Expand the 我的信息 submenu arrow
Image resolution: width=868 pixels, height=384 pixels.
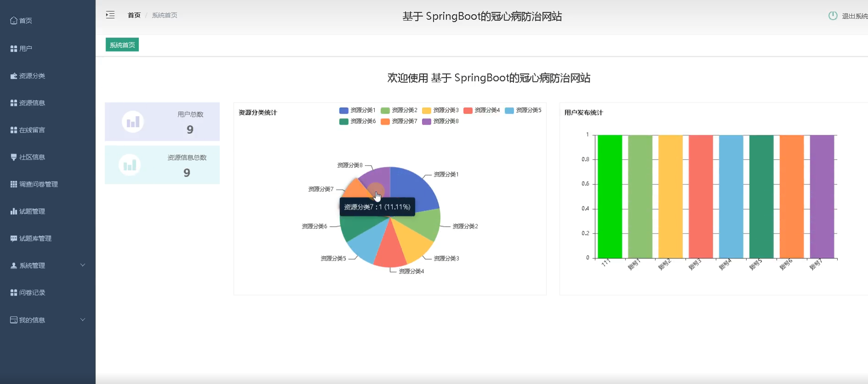83,320
